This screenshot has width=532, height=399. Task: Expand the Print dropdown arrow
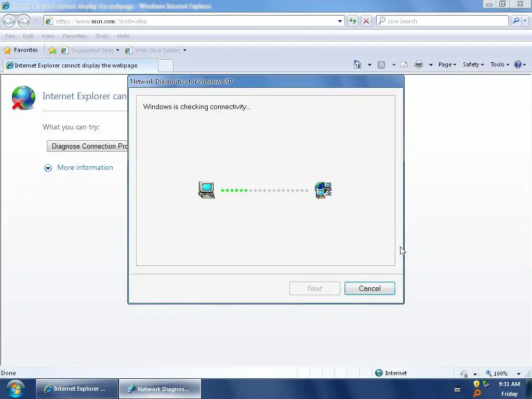click(x=431, y=65)
